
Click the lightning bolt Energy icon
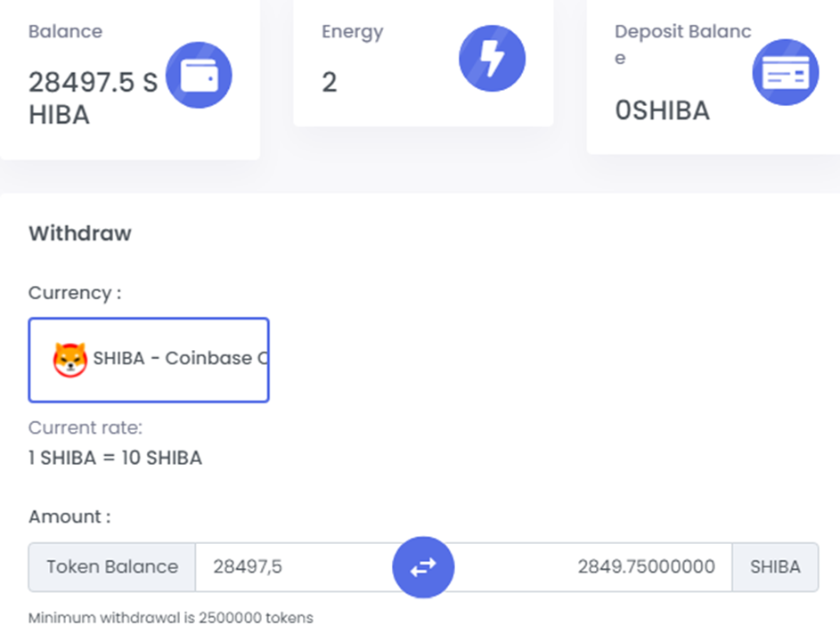(x=492, y=59)
